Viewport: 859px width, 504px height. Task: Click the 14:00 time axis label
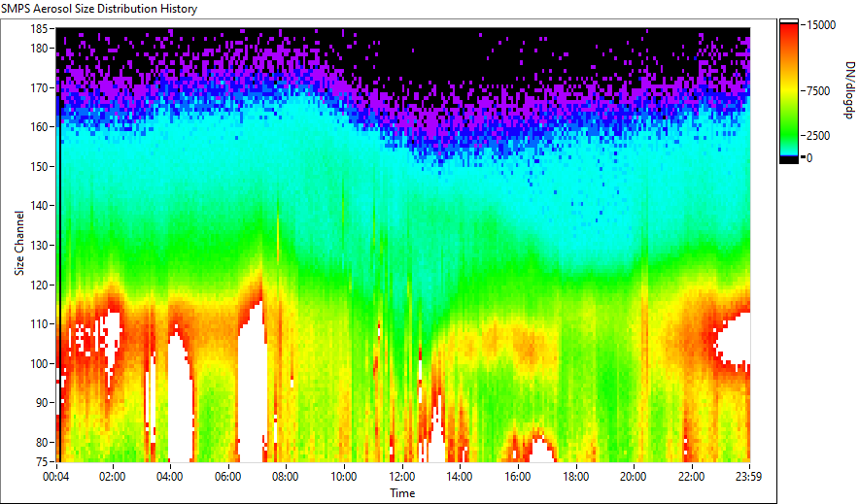[459, 477]
